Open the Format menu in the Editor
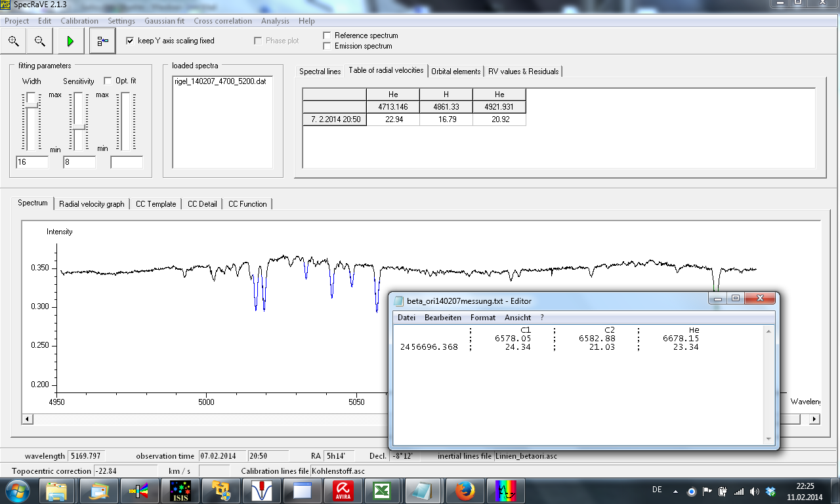 click(483, 318)
